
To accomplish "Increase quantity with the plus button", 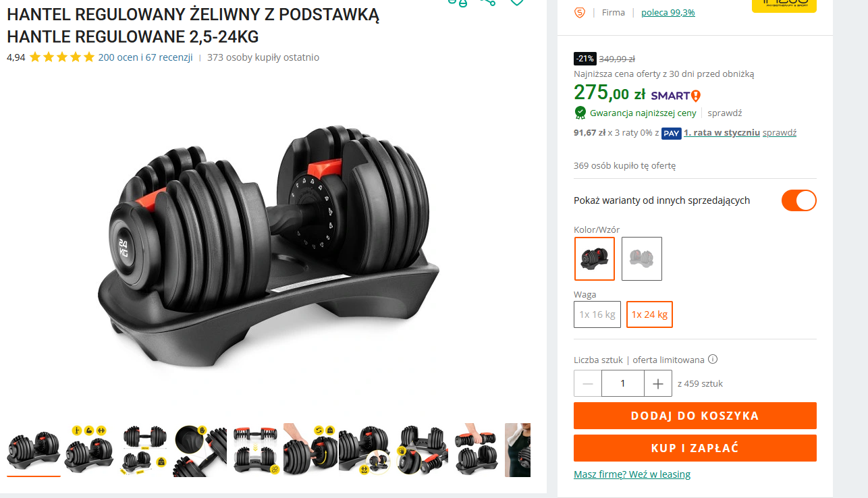I will pos(658,383).
